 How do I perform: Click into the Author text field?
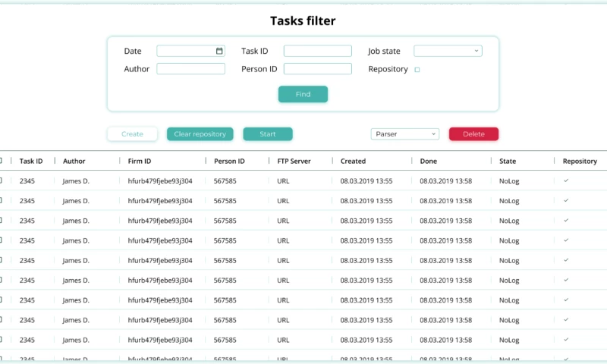pos(190,69)
